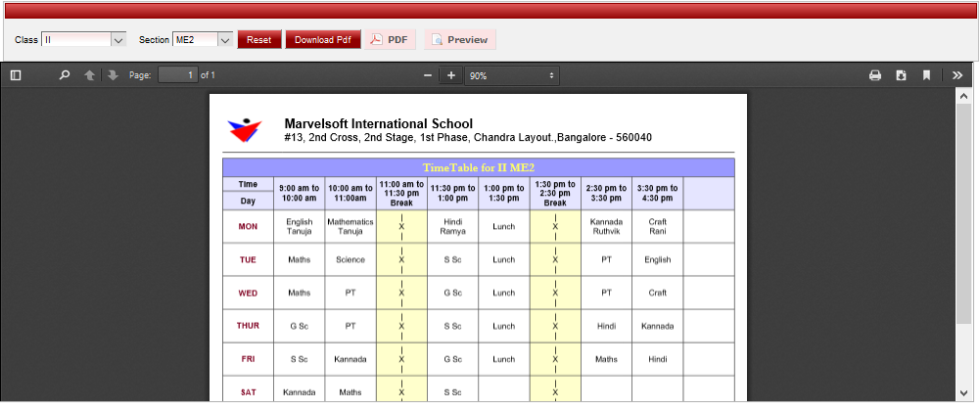
Task: Open the viewer tools chevron menu
Action: [x=957, y=75]
